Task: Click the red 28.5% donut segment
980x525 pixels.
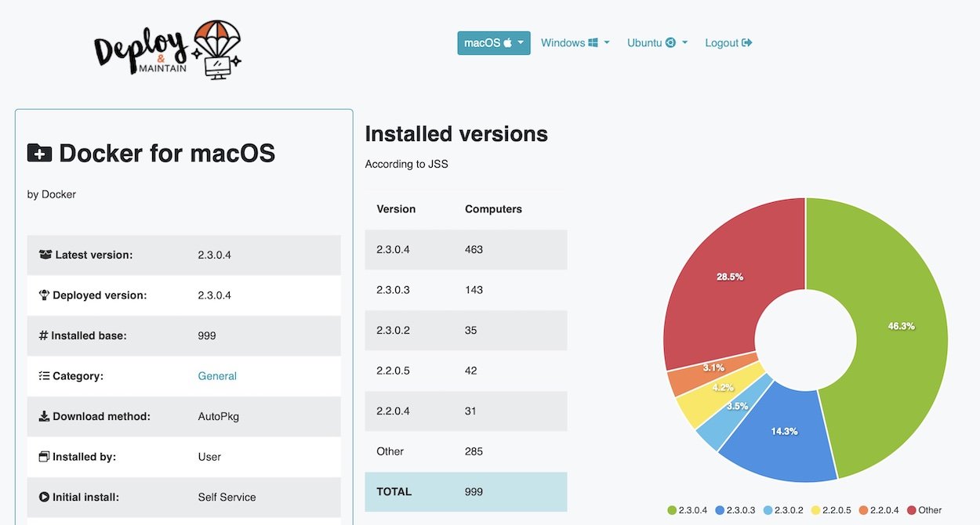Action: [x=730, y=277]
